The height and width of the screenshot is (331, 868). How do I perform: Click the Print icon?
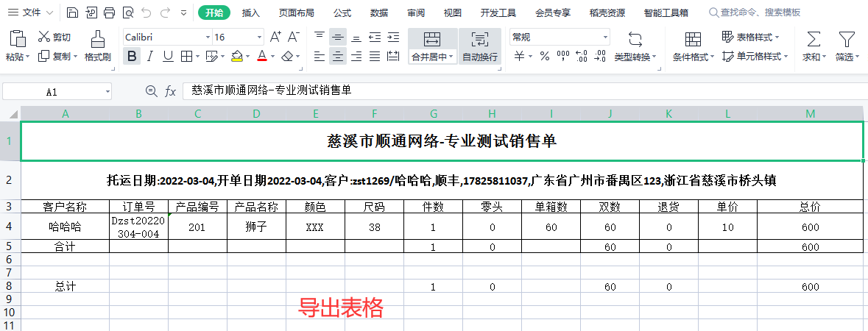pos(109,13)
